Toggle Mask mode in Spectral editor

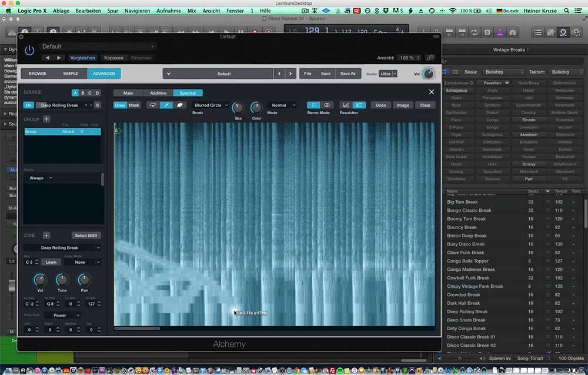tap(135, 105)
